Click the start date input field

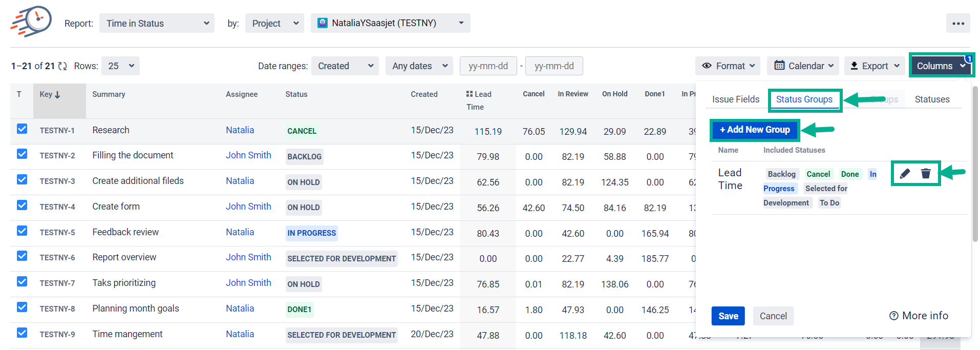(488, 66)
